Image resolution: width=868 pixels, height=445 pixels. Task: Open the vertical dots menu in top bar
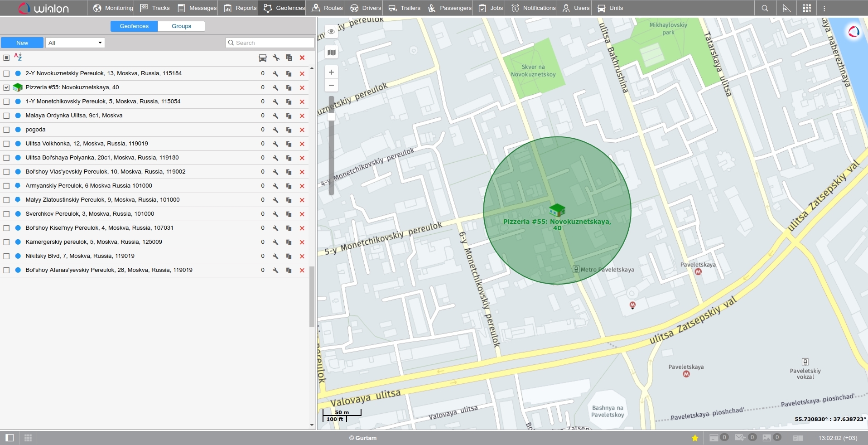(x=825, y=8)
